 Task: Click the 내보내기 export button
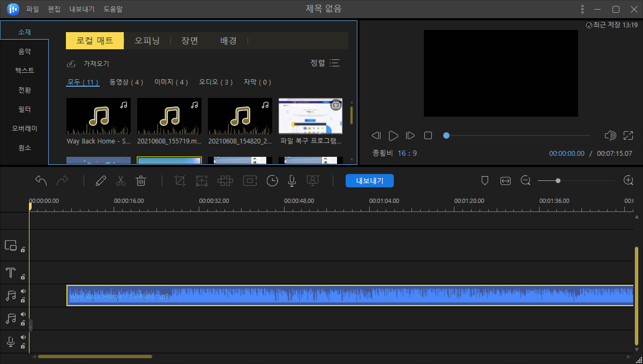tap(370, 180)
